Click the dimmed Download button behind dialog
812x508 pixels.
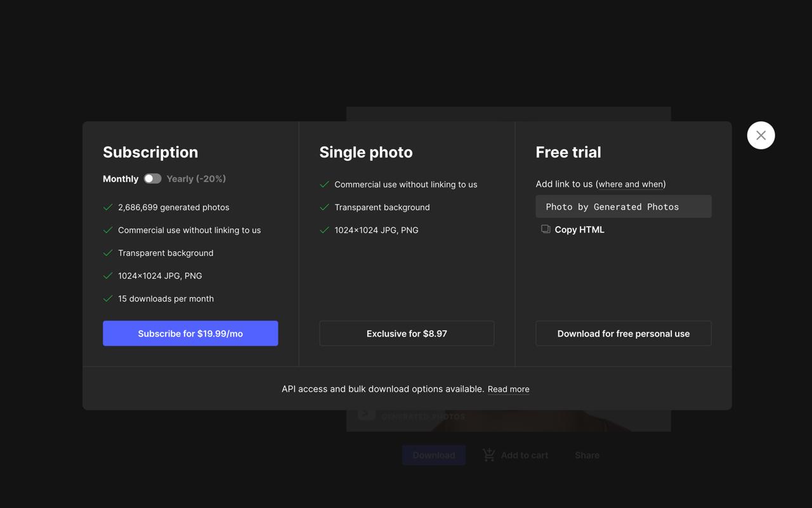click(434, 455)
